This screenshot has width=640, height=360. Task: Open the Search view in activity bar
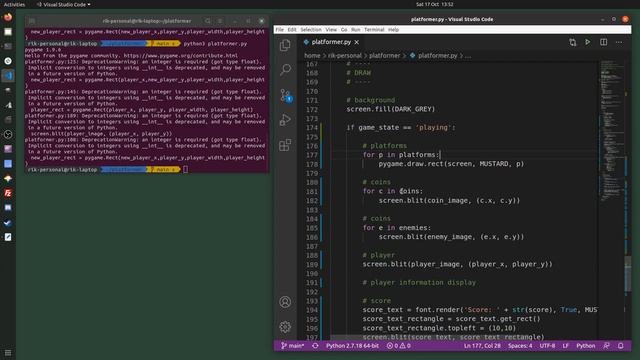click(x=285, y=69)
